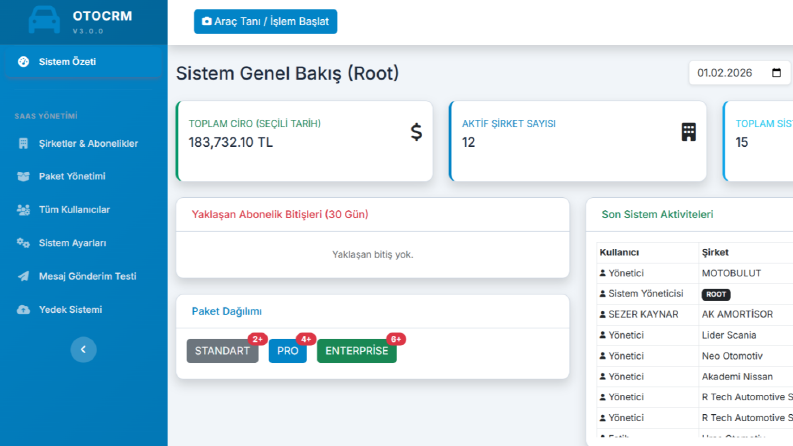Click the Tüm Kullanıcılar users icon
793x446 pixels.
click(23, 210)
